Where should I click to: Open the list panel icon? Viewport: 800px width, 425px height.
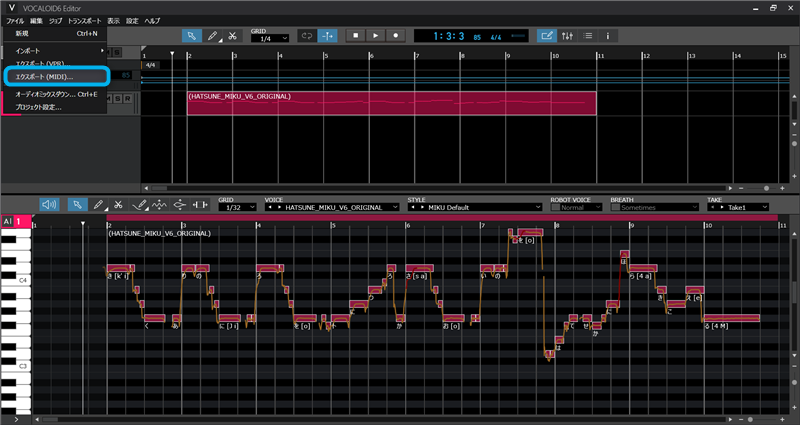click(587, 36)
